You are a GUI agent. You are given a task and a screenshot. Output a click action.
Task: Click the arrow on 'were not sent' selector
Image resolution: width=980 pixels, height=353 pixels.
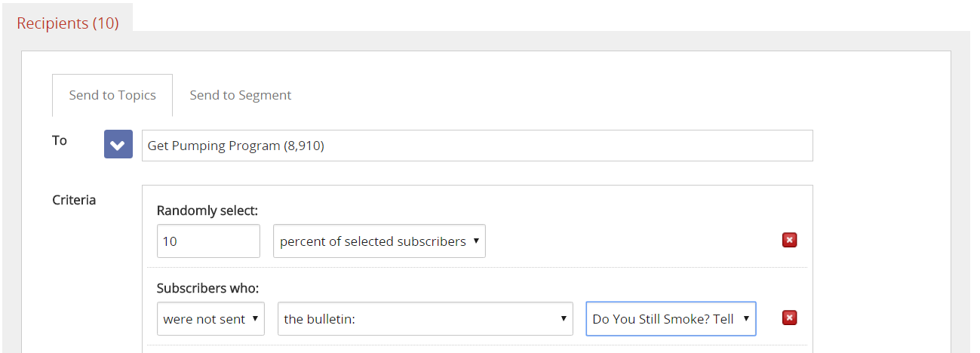pyautogui.click(x=255, y=319)
